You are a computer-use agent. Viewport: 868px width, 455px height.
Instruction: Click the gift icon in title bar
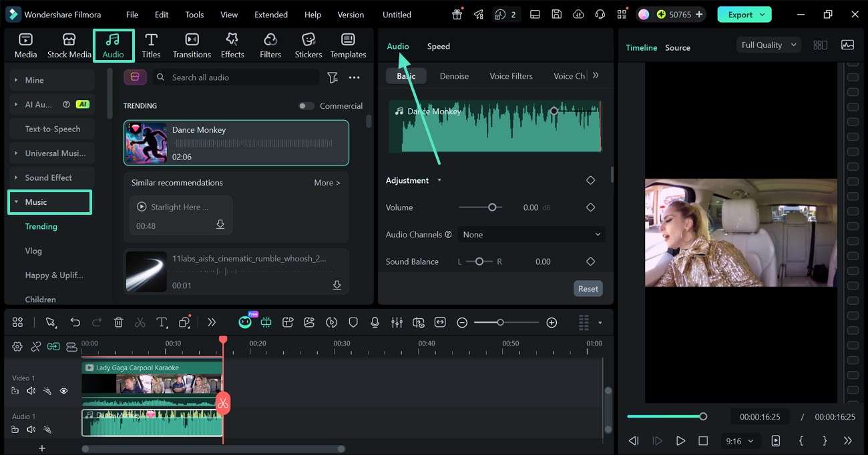457,14
